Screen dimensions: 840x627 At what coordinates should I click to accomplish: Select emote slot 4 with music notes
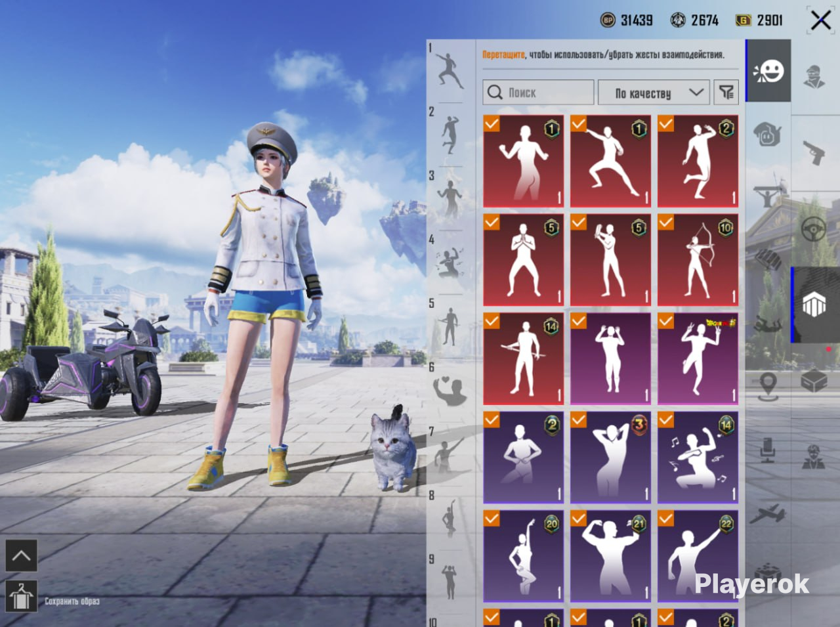pos(450,263)
